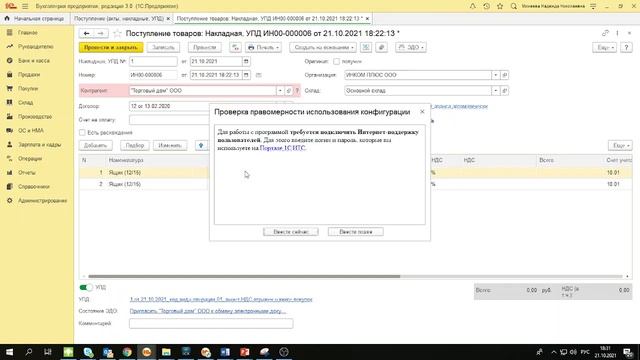Click the structure icon after Создать на основании
The width and height of the screenshot is (640, 360).
pos(366,47)
